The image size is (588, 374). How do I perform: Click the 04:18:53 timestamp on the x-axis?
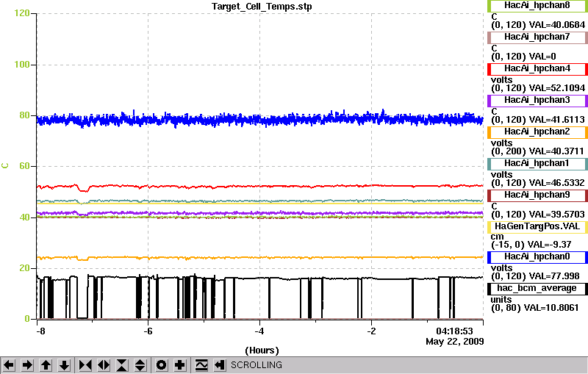(x=454, y=331)
